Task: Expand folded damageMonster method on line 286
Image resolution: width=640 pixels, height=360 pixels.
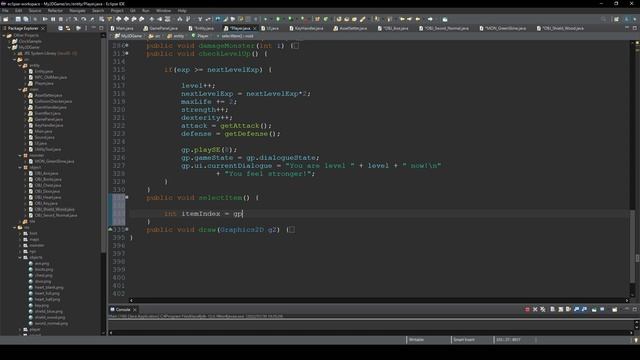Action: coord(127,45)
